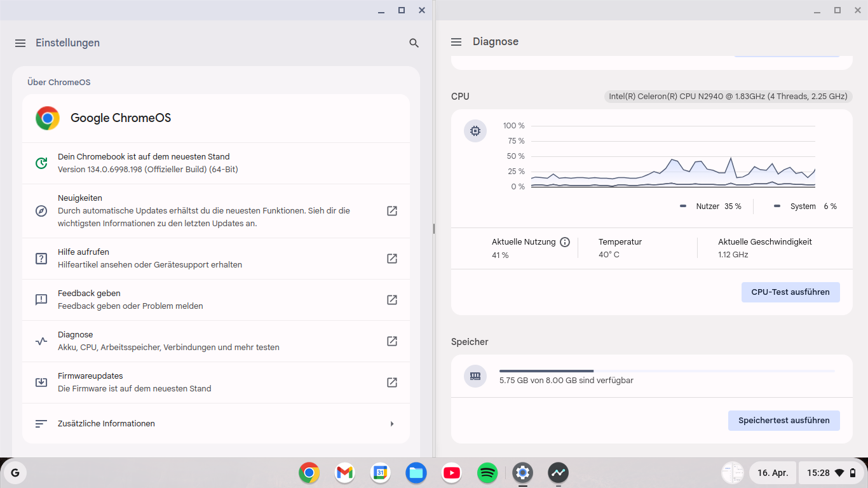The width and height of the screenshot is (868, 488).
Task: Open quick settings via 15:28 clock
Action: coord(831,473)
